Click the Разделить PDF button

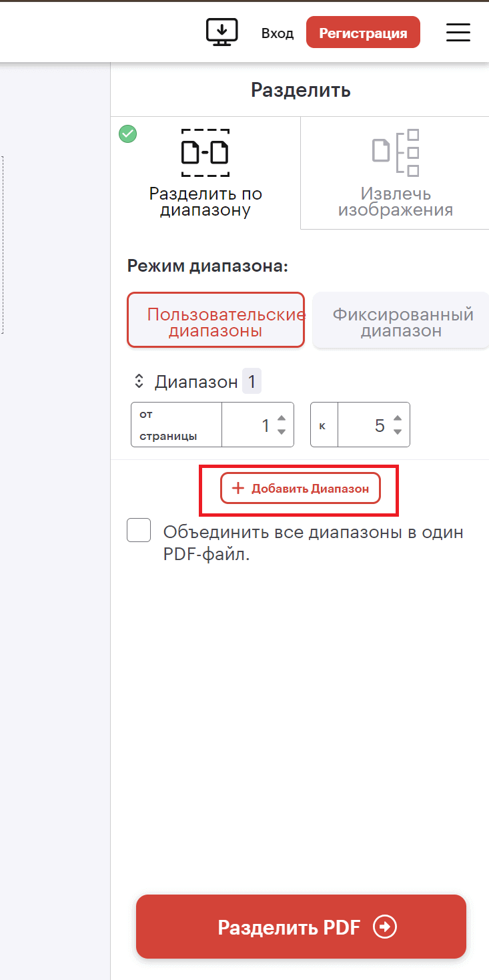[x=300, y=927]
